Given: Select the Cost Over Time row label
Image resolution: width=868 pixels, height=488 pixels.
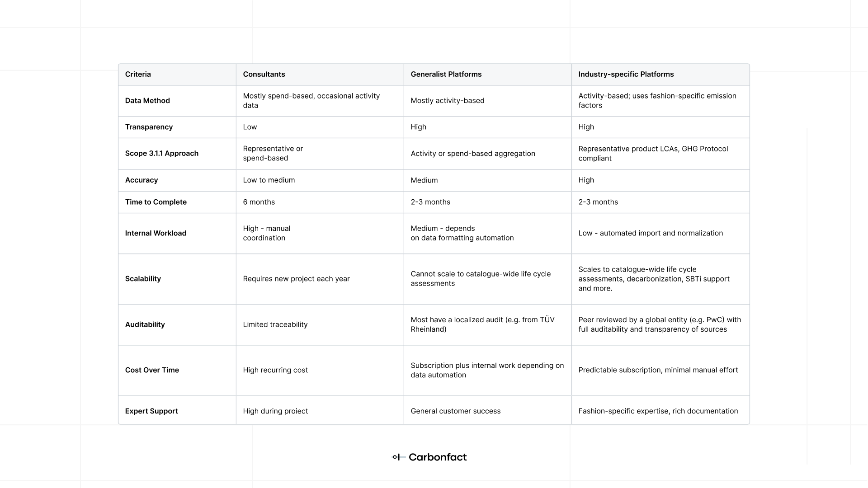Looking at the screenshot, I should [152, 370].
